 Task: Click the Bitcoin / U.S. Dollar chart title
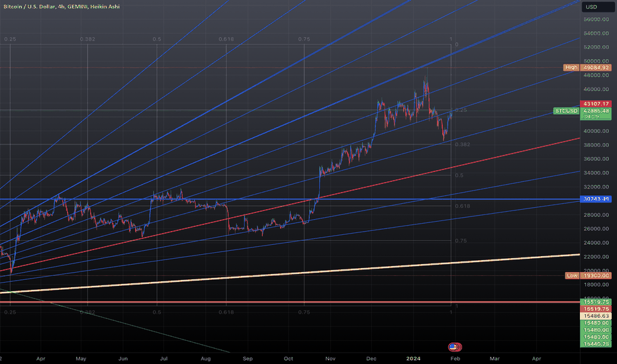coord(62,7)
